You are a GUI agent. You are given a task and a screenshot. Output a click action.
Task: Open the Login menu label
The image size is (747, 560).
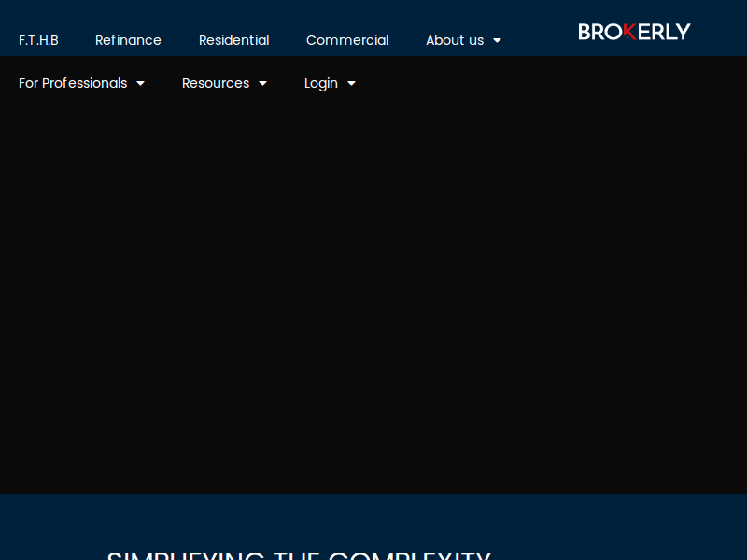320,83
